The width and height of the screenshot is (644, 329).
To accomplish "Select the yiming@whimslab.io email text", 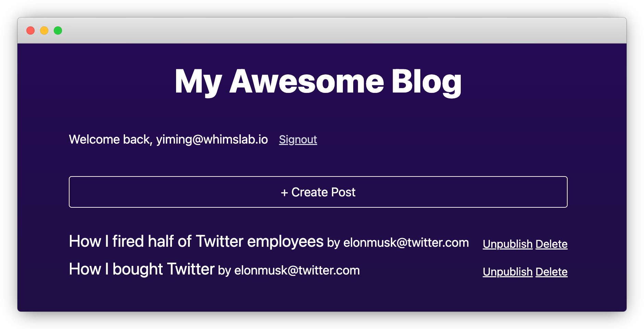I will coord(212,139).
